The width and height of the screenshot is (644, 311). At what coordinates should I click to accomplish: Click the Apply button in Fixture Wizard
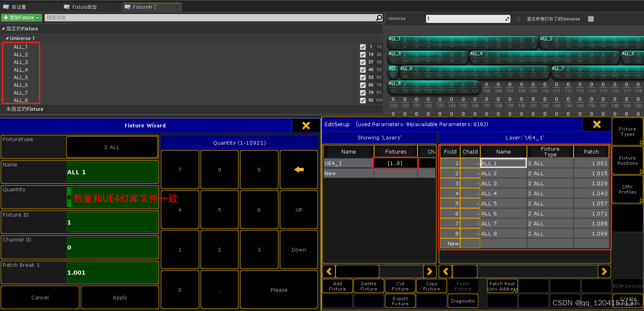tap(120, 297)
